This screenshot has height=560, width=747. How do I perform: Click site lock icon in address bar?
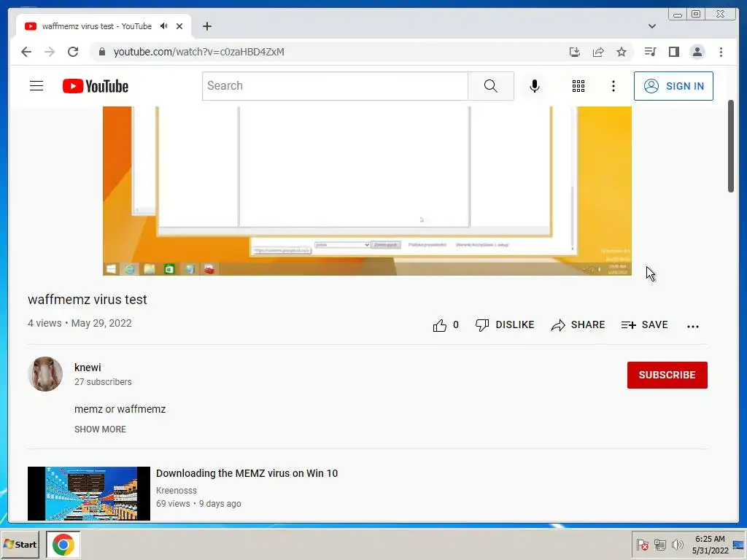[x=102, y=52]
